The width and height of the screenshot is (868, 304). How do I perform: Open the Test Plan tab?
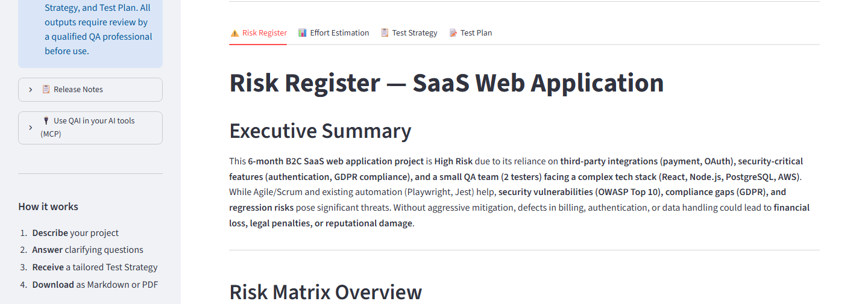click(x=471, y=33)
